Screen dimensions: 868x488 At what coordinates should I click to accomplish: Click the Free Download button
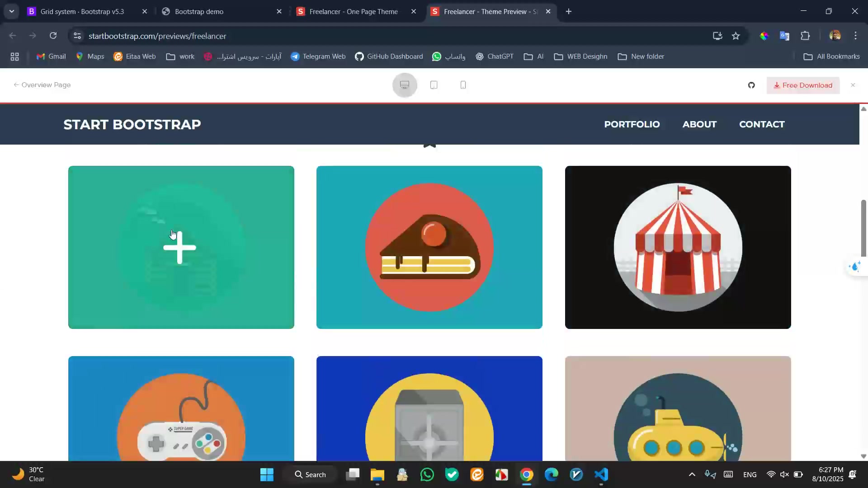coord(803,85)
